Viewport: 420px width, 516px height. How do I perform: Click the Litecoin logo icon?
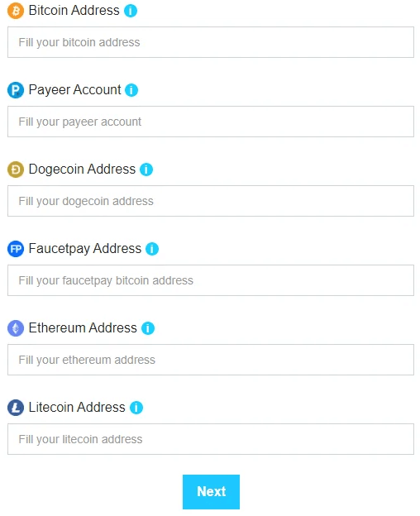click(x=16, y=408)
